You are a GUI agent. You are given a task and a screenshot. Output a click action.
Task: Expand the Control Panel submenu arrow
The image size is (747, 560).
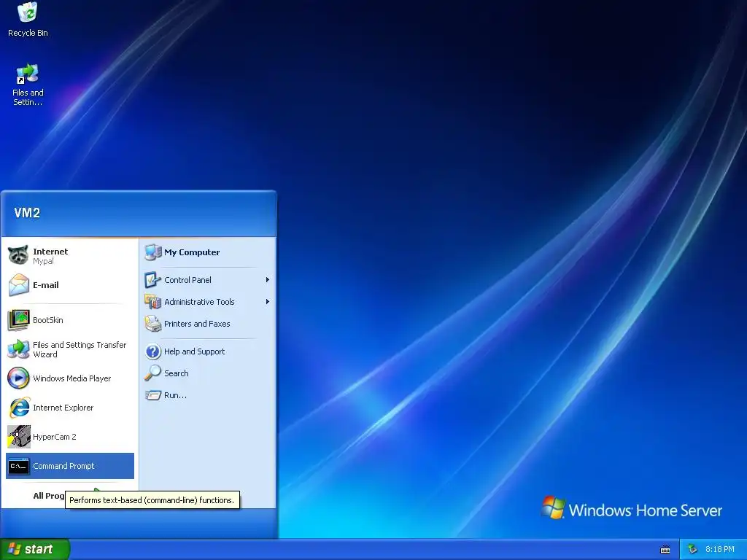268,280
